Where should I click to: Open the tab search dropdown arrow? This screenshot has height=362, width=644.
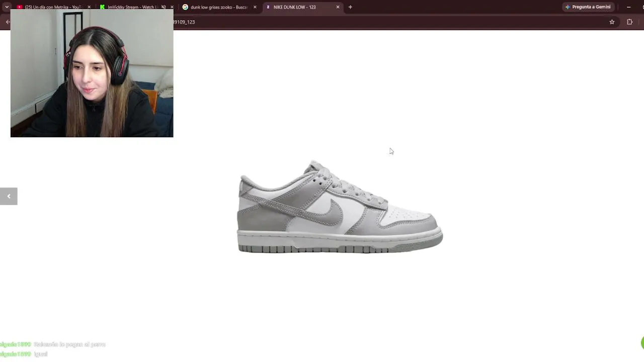[7, 7]
